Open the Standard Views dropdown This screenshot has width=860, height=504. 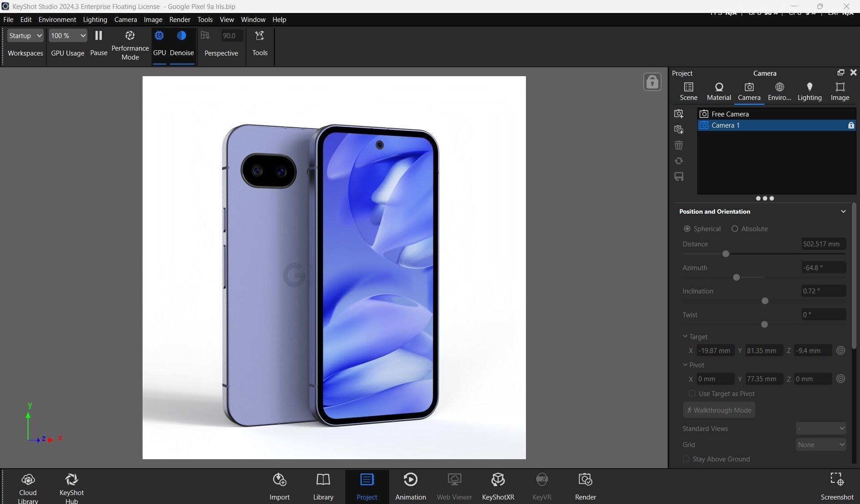click(x=821, y=428)
